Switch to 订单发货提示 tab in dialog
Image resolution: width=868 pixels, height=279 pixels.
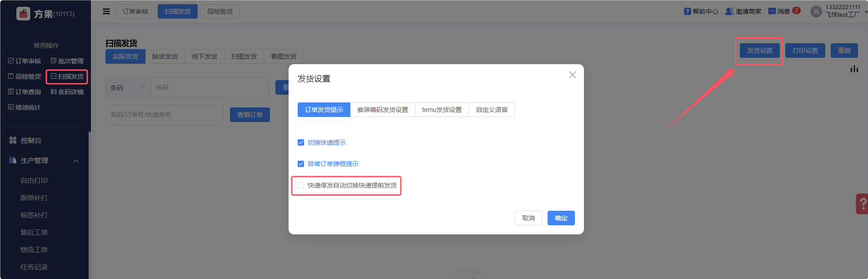[324, 110]
